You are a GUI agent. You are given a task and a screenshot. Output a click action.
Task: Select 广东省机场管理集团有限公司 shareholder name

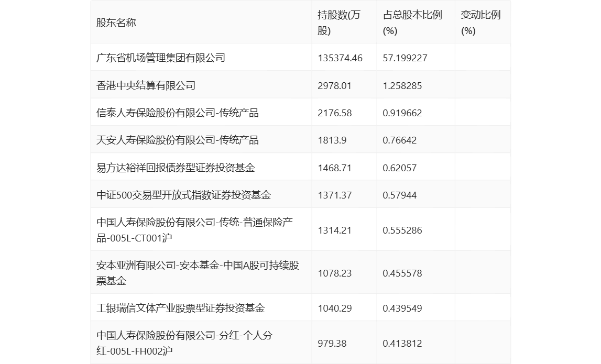pos(161,58)
